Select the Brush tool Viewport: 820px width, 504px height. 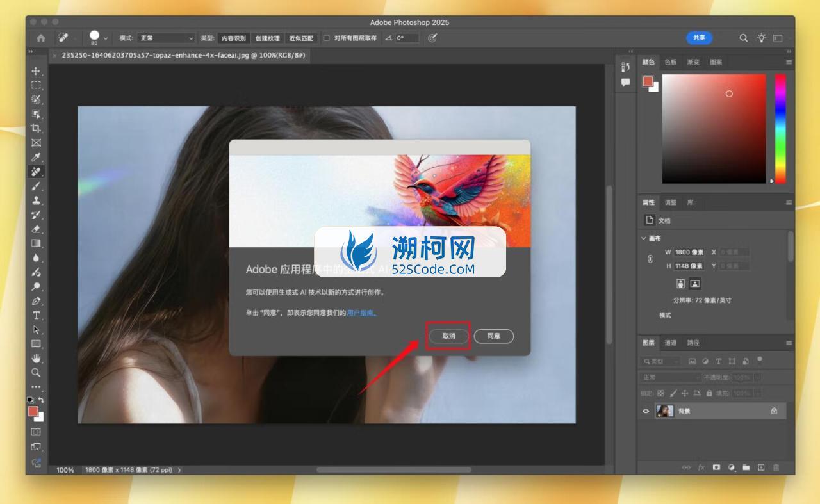point(36,186)
